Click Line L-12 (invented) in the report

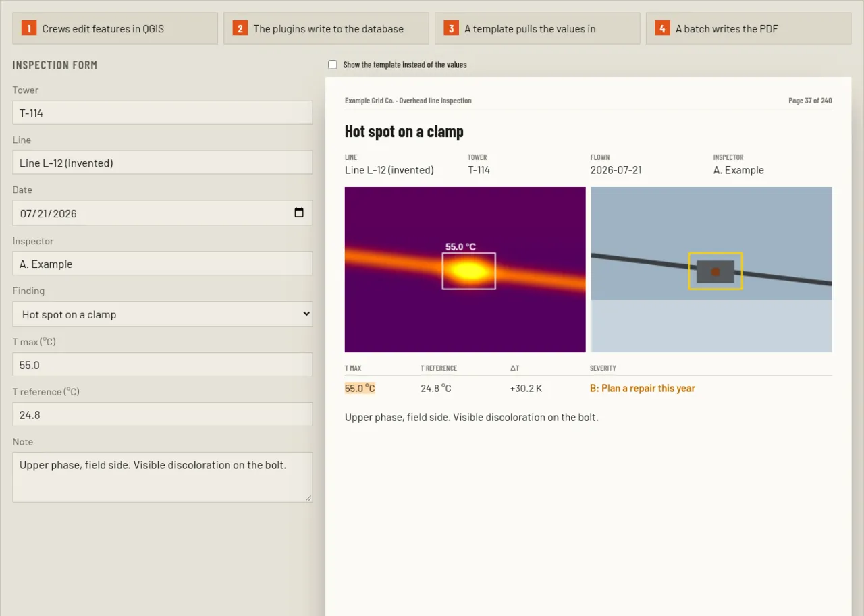389,170
